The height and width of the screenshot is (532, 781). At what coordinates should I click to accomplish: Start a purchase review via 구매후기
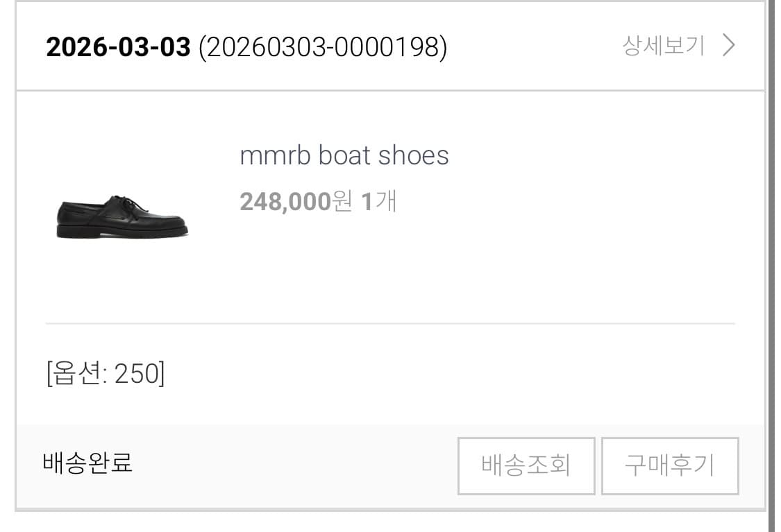click(669, 466)
